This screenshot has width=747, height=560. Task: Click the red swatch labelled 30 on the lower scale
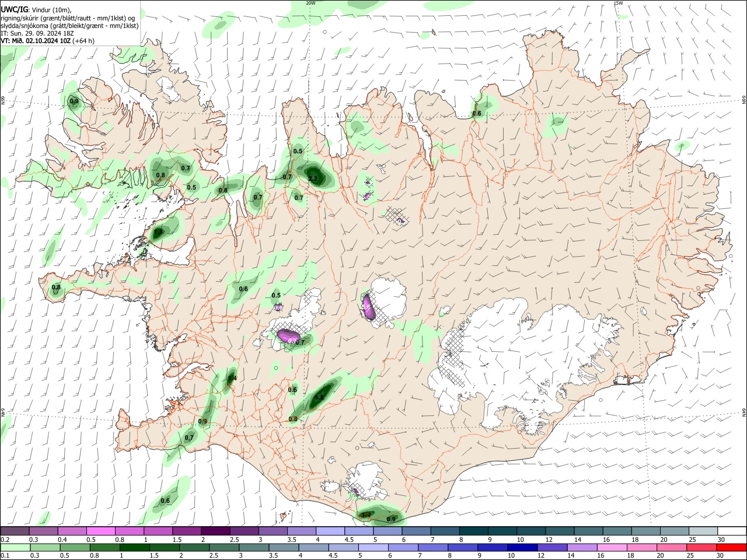[732, 548]
